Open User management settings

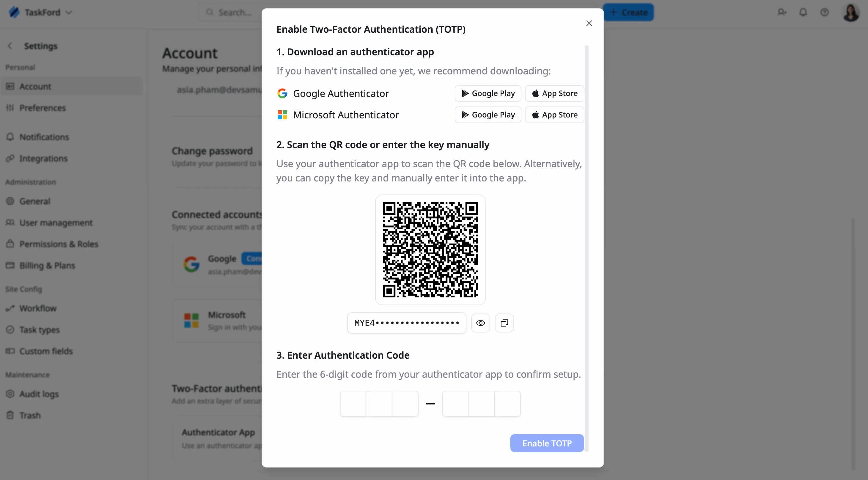pos(71,222)
